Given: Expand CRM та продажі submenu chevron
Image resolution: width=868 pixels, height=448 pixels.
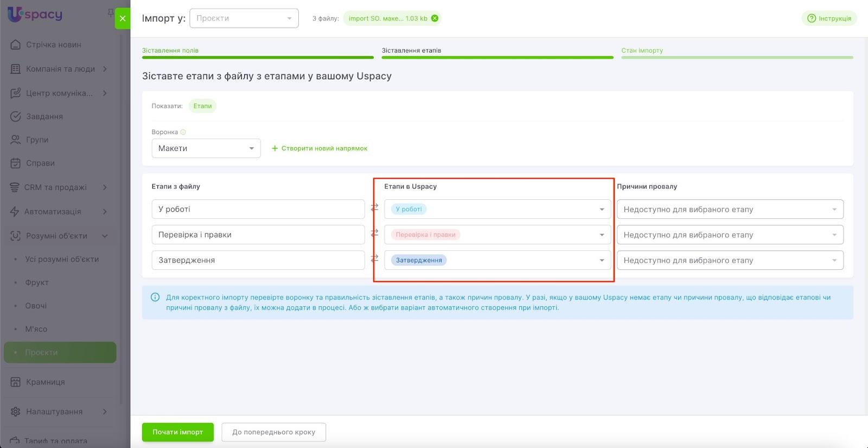Looking at the screenshot, I should [105, 187].
